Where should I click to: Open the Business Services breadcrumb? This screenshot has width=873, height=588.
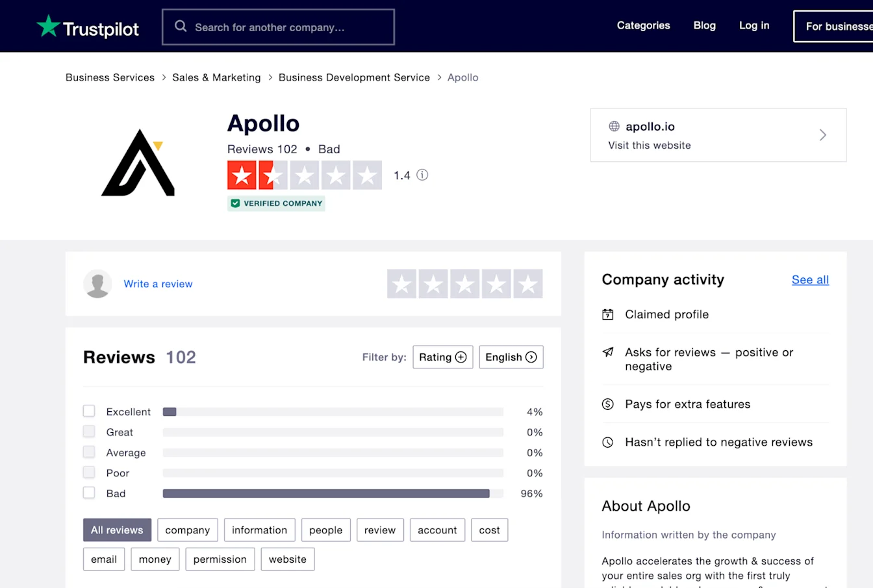[x=110, y=77]
